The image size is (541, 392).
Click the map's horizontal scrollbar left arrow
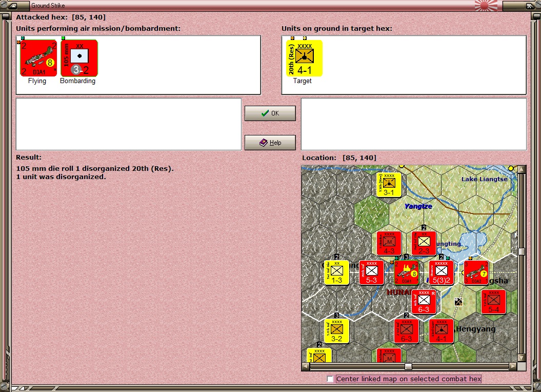point(306,366)
